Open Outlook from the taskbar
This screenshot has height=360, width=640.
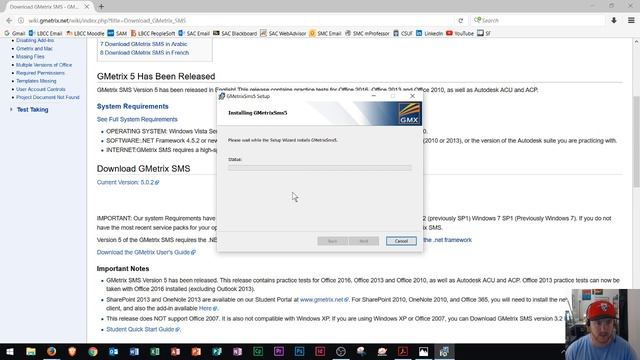(113, 351)
